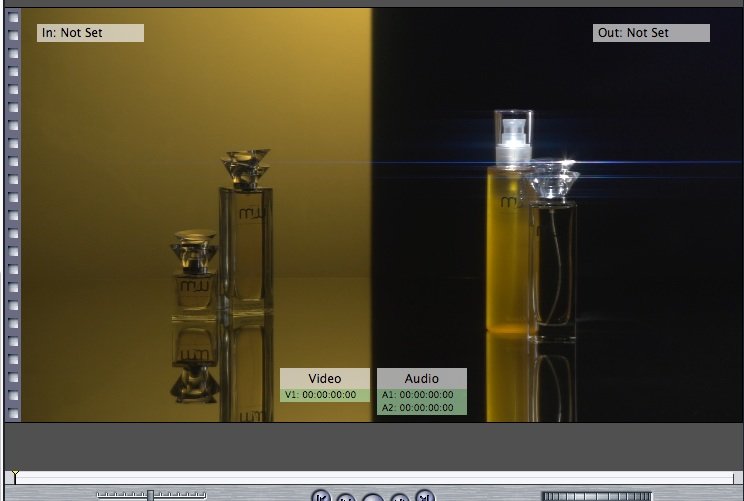Click the white scrubber bar track
This screenshot has width=744, height=501.
coord(373,478)
